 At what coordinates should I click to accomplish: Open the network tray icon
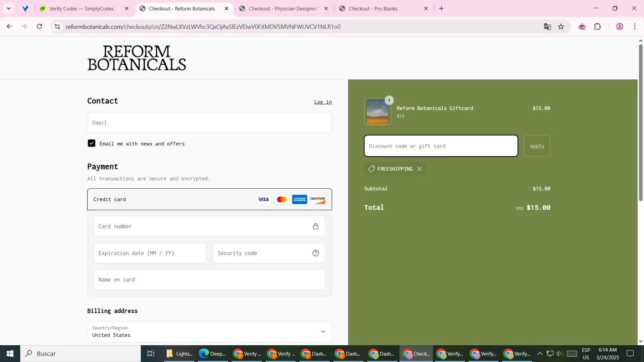[x=550, y=354]
